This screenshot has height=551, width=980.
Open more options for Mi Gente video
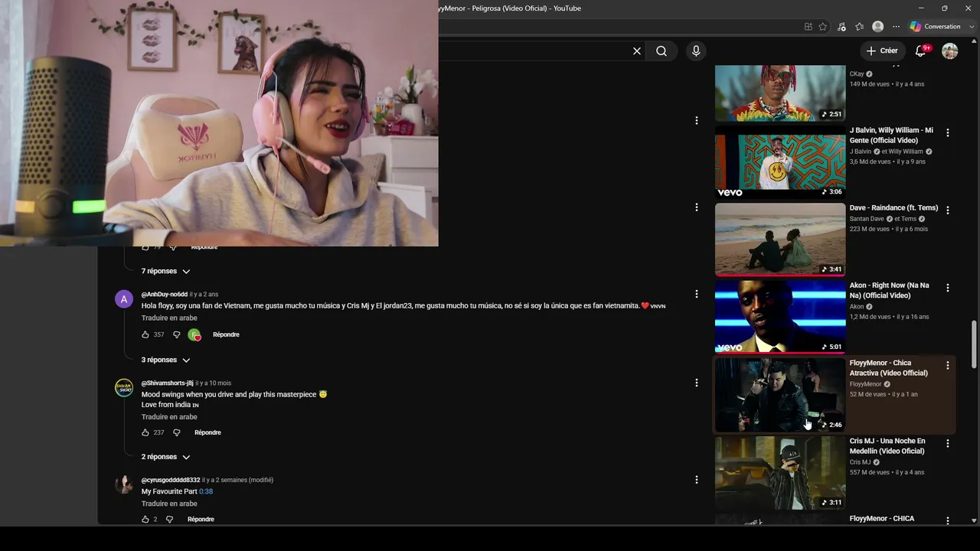(948, 133)
